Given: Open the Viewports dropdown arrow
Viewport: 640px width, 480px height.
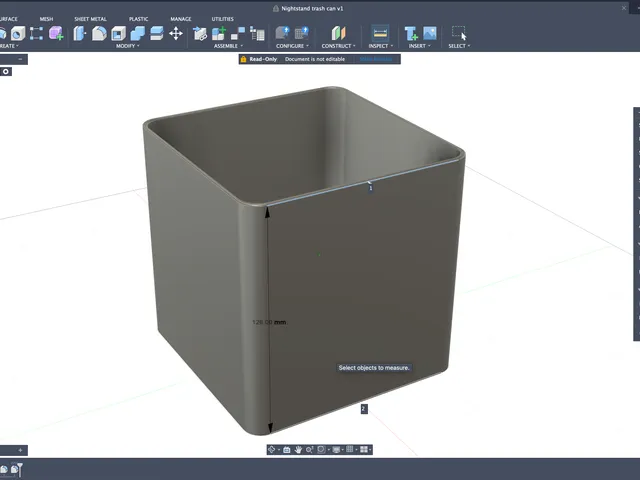Looking at the screenshot, I should pyautogui.click(x=370, y=450).
